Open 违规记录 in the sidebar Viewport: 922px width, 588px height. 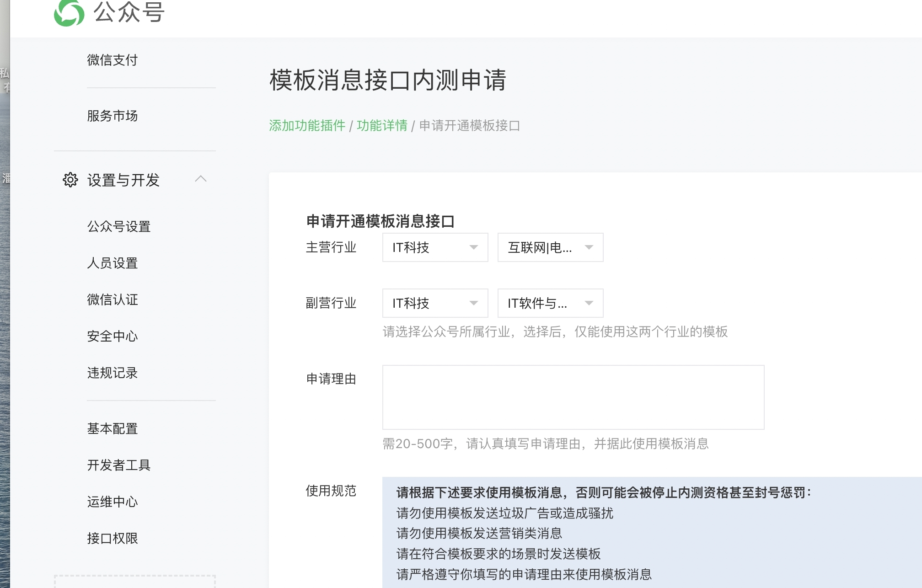click(113, 373)
